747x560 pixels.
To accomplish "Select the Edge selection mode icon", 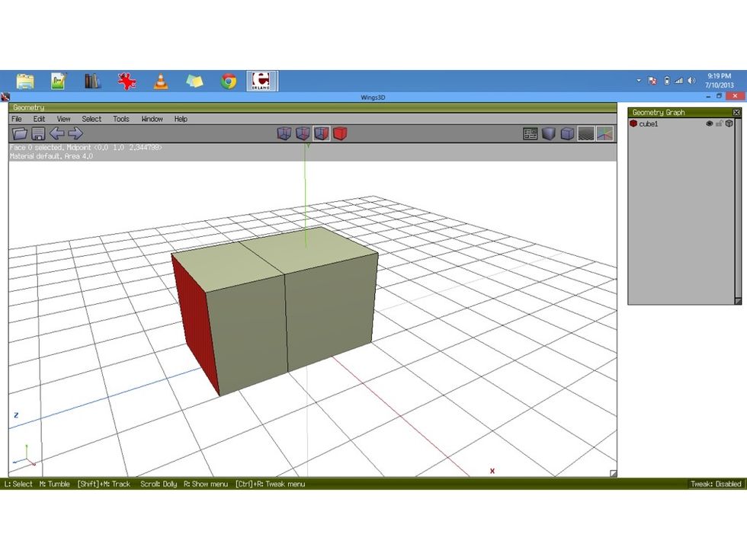I will tap(303, 133).
